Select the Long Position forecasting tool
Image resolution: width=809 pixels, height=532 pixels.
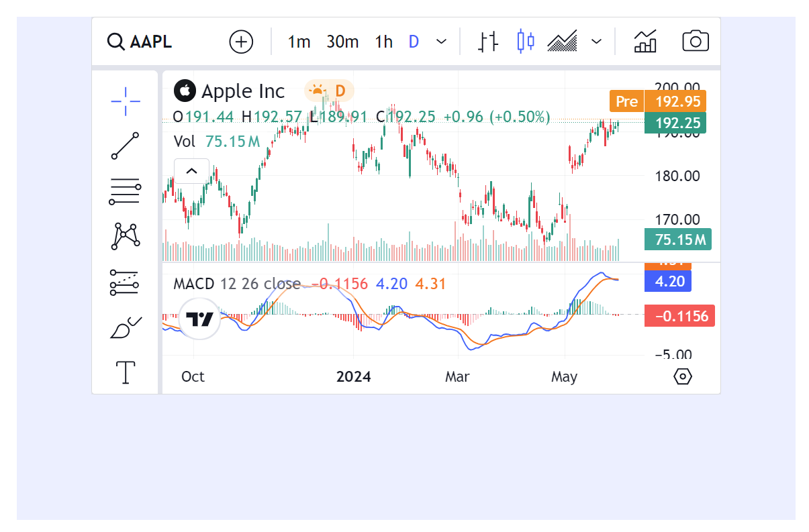pos(126,282)
